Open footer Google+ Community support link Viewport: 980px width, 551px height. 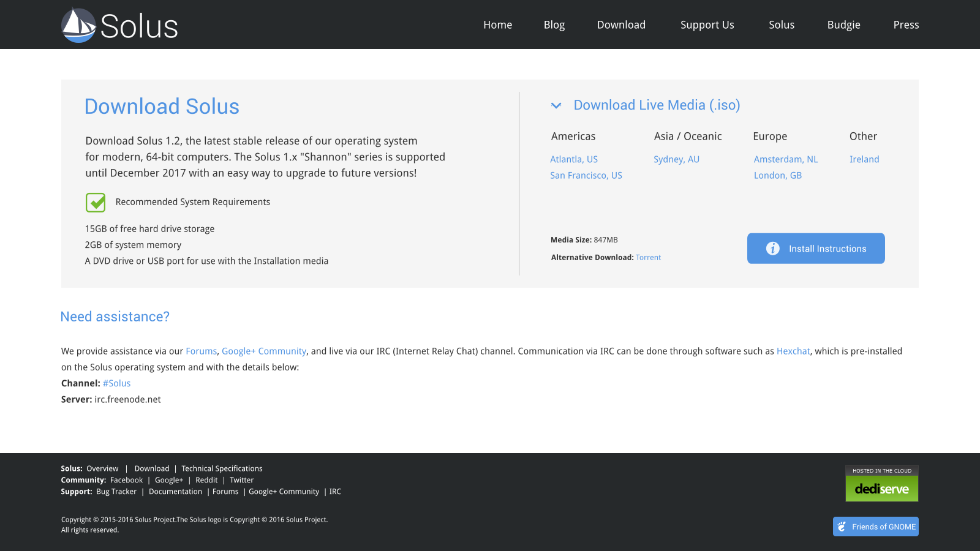pyautogui.click(x=284, y=492)
